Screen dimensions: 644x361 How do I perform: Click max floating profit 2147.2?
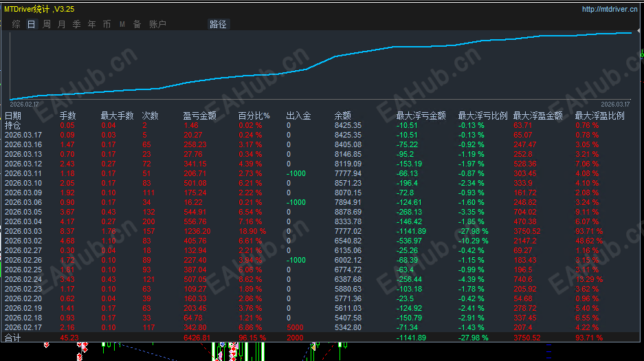pyautogui.click(x=525, y=241)
